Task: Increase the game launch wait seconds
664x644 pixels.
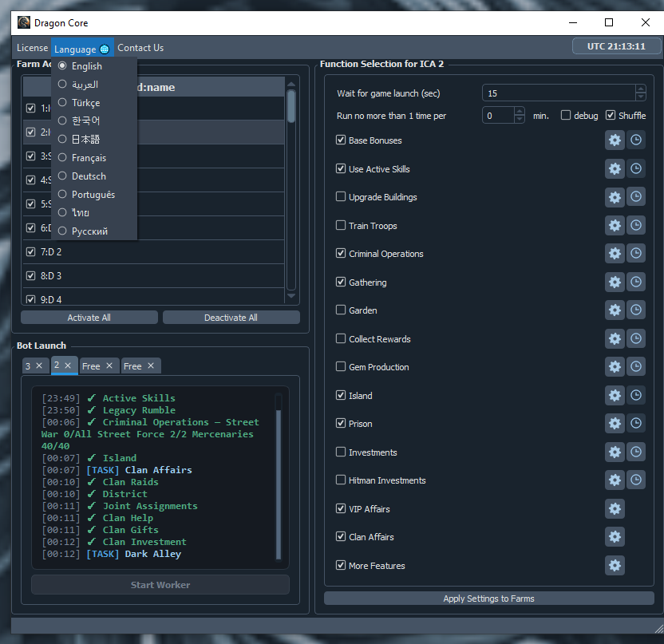Action: coord(641,89)
